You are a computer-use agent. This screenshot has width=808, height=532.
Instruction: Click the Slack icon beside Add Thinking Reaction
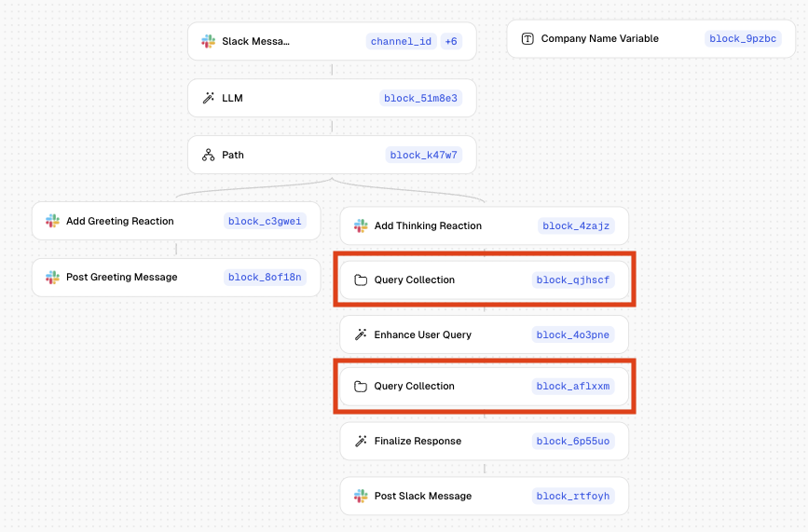(361, 225)
